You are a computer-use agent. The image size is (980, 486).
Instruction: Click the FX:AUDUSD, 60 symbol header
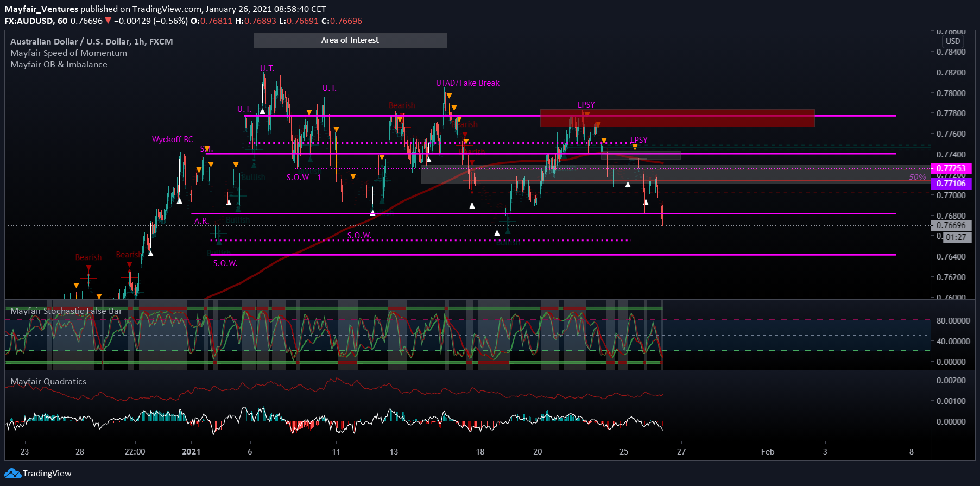[x=36, y=21]
